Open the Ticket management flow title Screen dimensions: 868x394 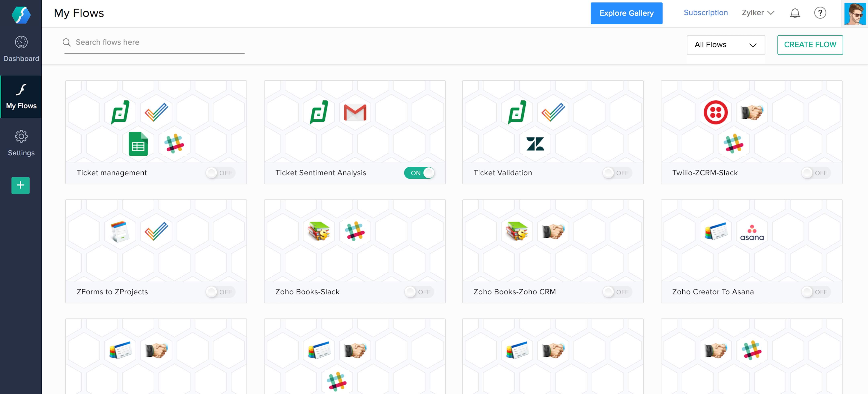coord(112,173)
